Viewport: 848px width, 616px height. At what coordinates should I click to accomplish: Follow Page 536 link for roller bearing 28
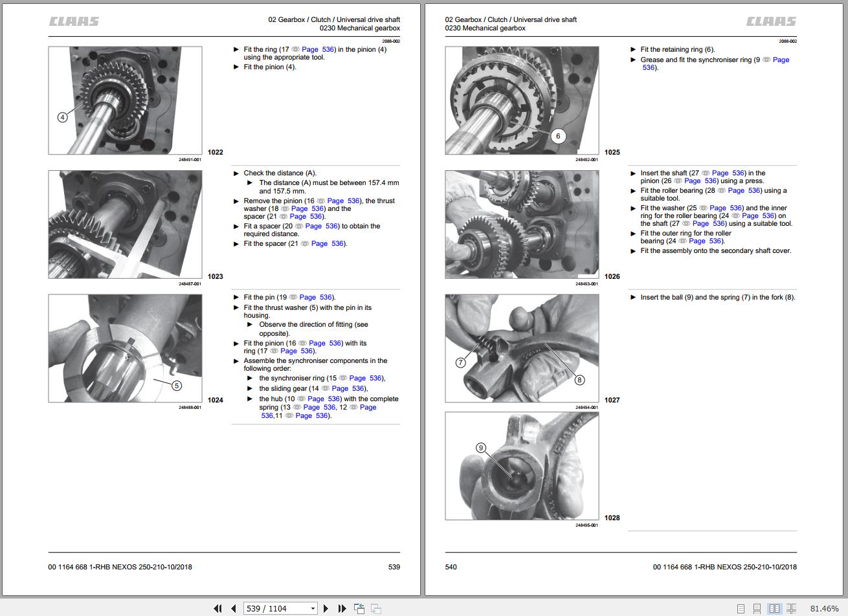click(744, 190)
